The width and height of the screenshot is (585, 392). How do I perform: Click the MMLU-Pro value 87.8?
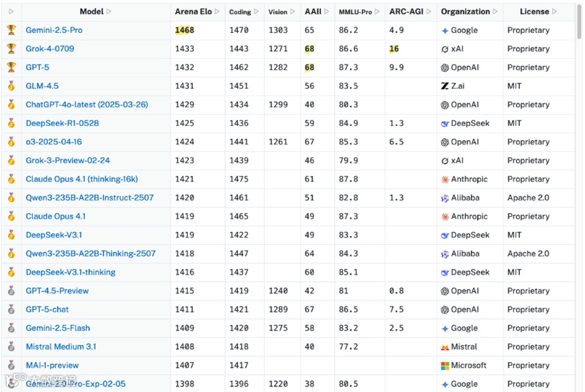click(348, 179)
